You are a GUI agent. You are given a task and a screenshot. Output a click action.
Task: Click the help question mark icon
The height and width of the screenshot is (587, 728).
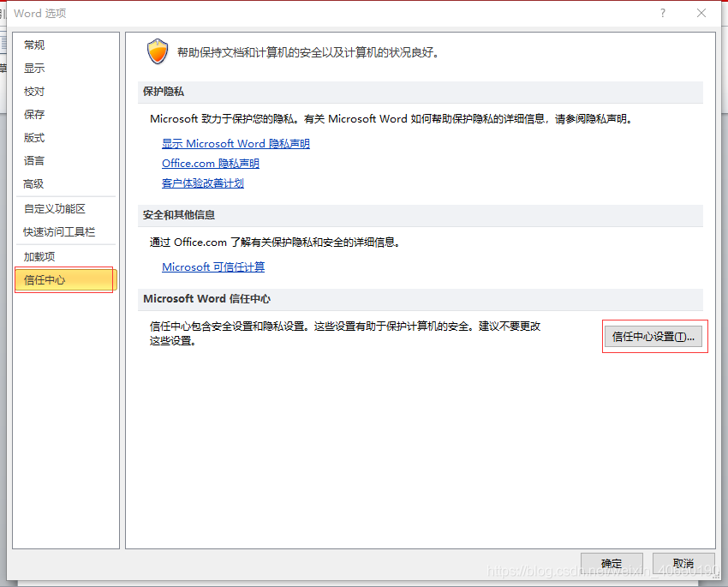(x=663, y=13)
